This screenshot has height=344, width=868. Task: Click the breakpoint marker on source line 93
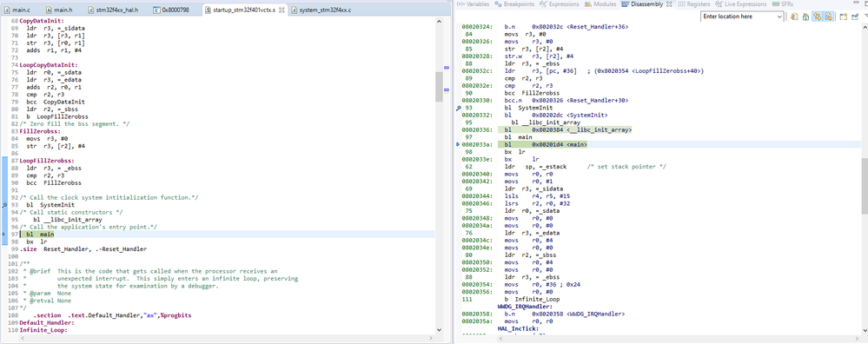click(3, 205)
